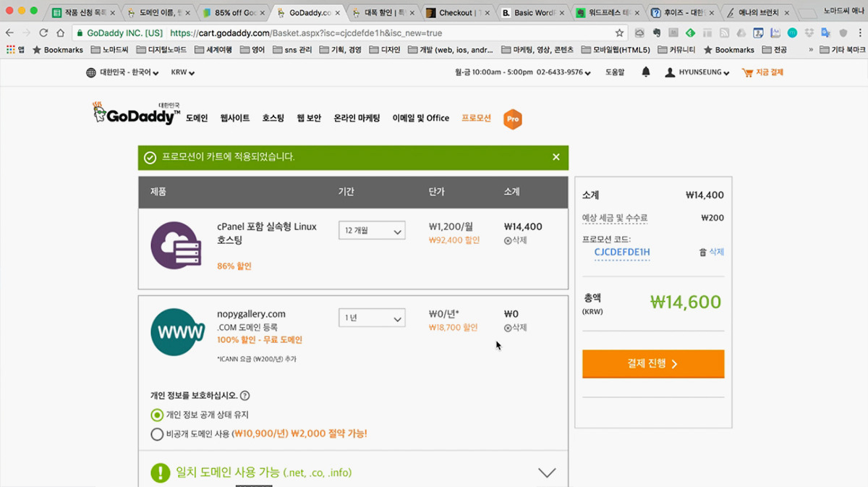Click the GoDaddy logo
868x487 pixels.
click(136, 114)
